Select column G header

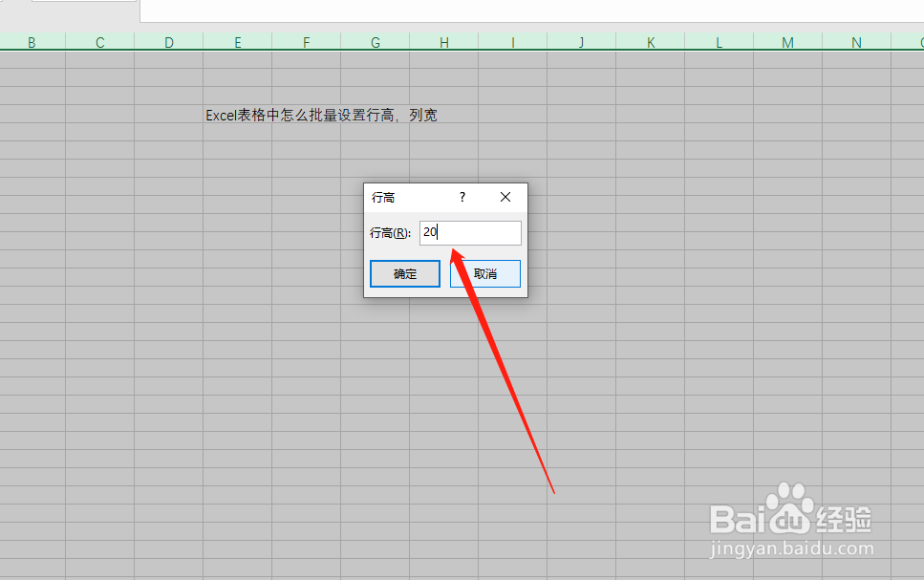(376, 42)
